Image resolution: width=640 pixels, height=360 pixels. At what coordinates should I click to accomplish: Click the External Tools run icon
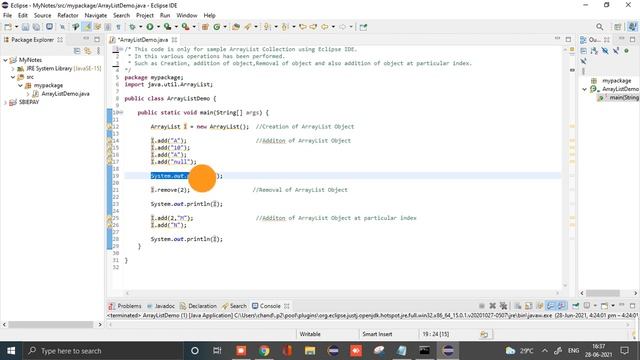tap(185, 27)
